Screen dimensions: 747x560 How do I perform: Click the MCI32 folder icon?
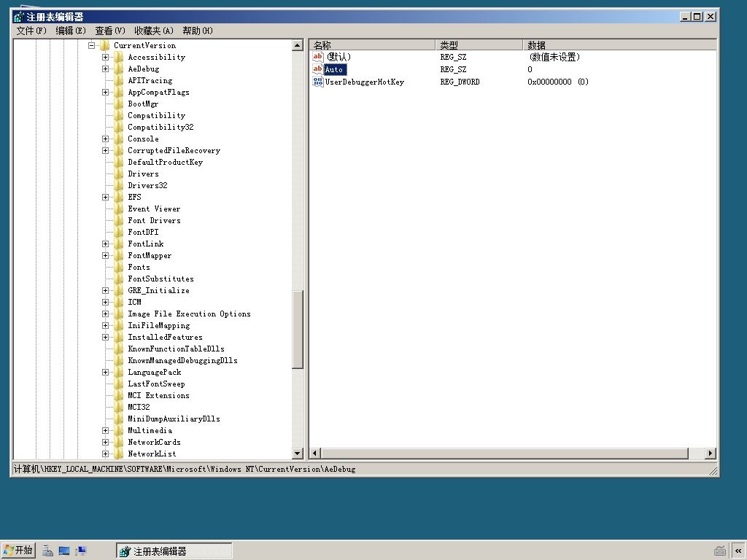tap(119, 407)
